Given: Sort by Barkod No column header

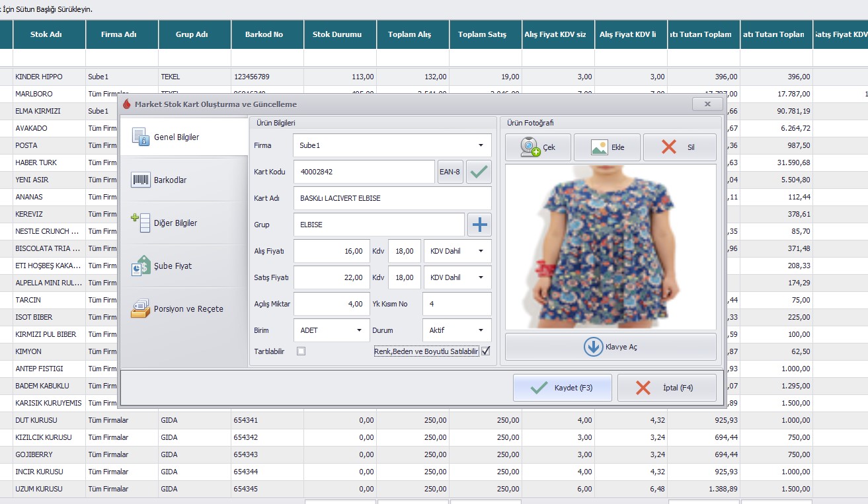Looking at the screenshot, I should [267, 34].
